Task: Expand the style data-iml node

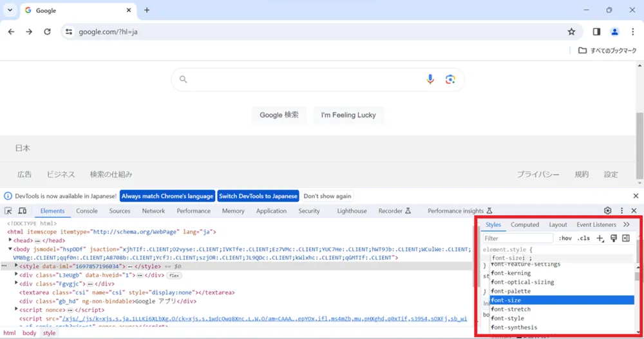Action: tap(17, 266)
